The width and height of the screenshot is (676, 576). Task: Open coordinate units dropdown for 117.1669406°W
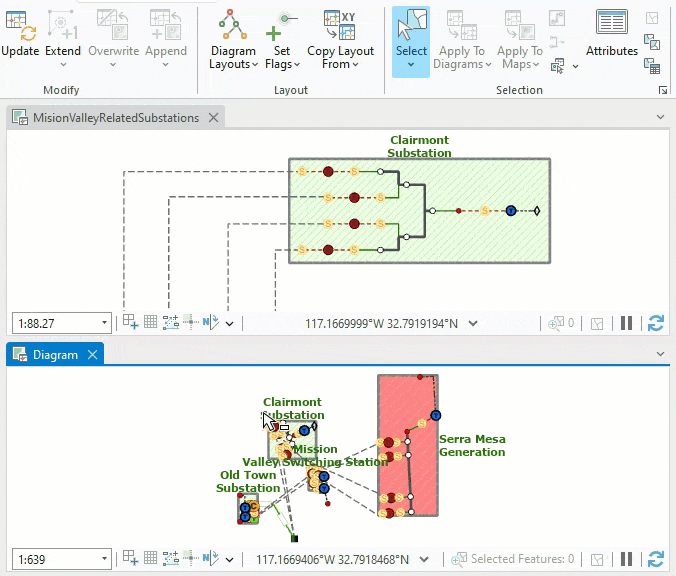(424, 560)
